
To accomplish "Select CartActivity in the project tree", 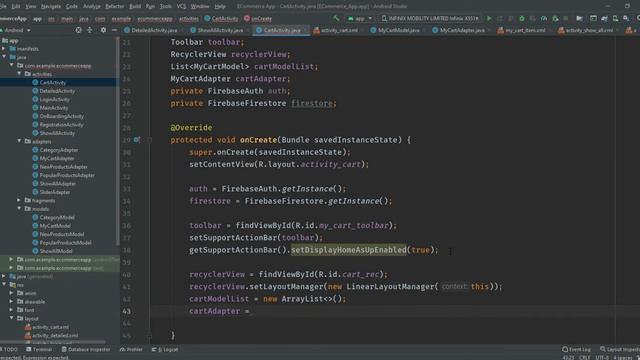I will pyautogui.click(x=53, y=82).
